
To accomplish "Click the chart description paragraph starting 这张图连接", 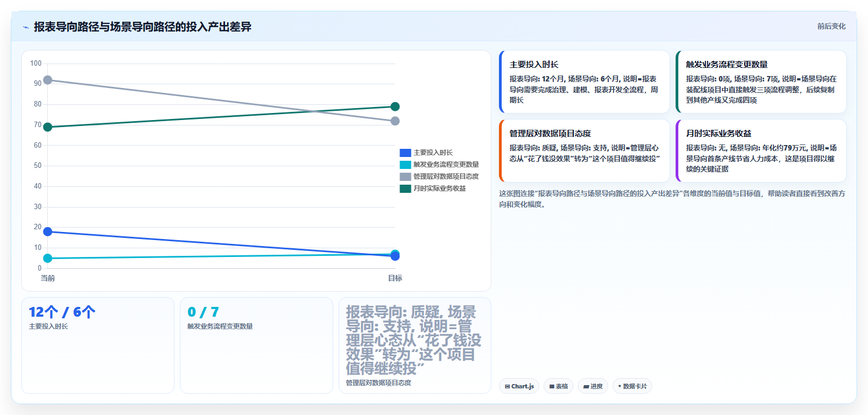I will coord(672,199).
